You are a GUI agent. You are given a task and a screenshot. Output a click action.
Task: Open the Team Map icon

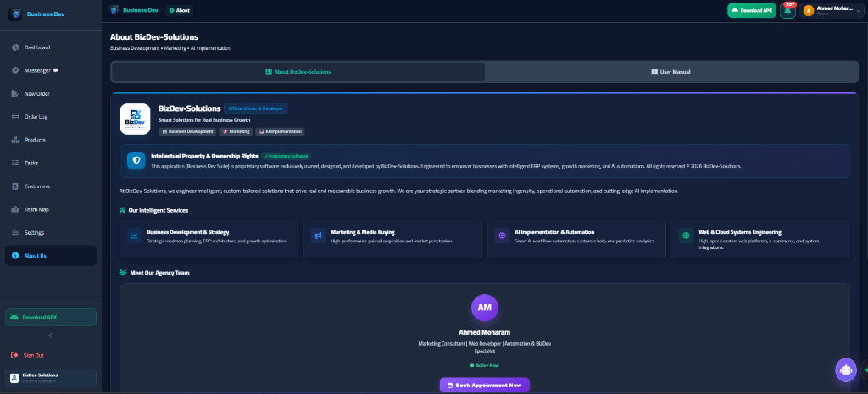coord(15,210)
